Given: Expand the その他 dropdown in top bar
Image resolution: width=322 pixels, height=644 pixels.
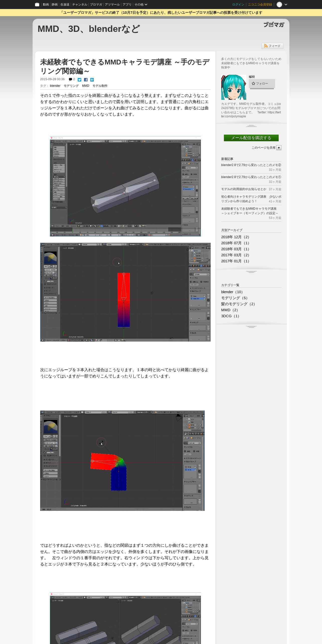Looking at the screenshot, I should click(141, 5).
